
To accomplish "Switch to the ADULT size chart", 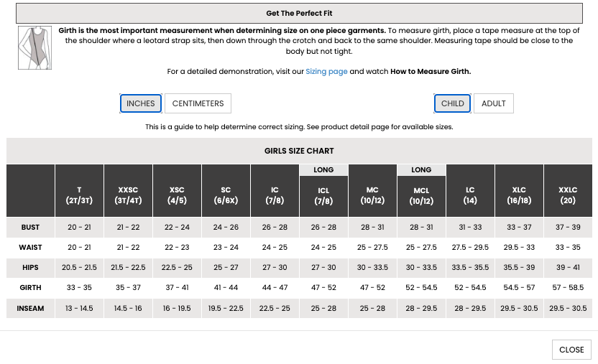I will [493, 103].
